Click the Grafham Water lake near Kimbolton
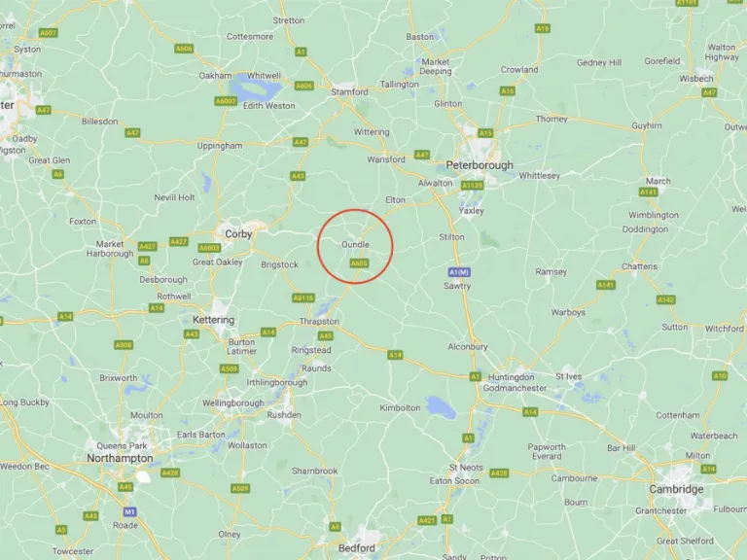Image resolution: width=747 pixels, height=560 pixels. pyautogui.click(x=441, y=405)
